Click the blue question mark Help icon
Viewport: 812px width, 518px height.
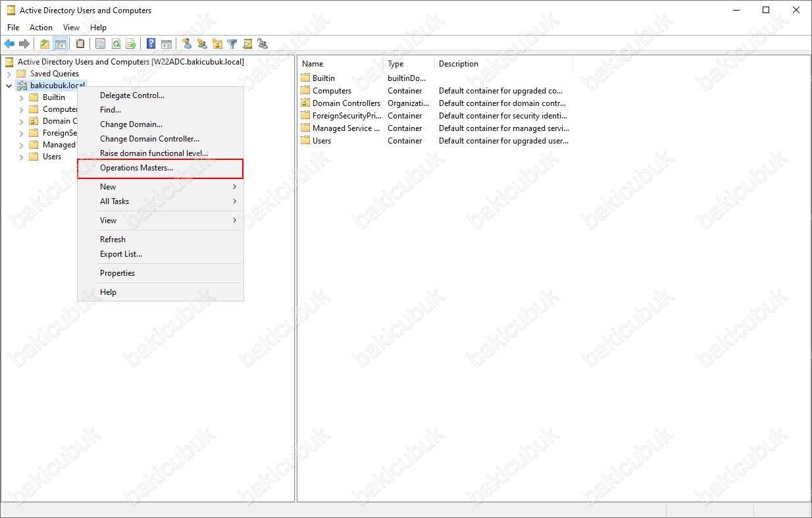pyautogui.click(x=151, y=44)
